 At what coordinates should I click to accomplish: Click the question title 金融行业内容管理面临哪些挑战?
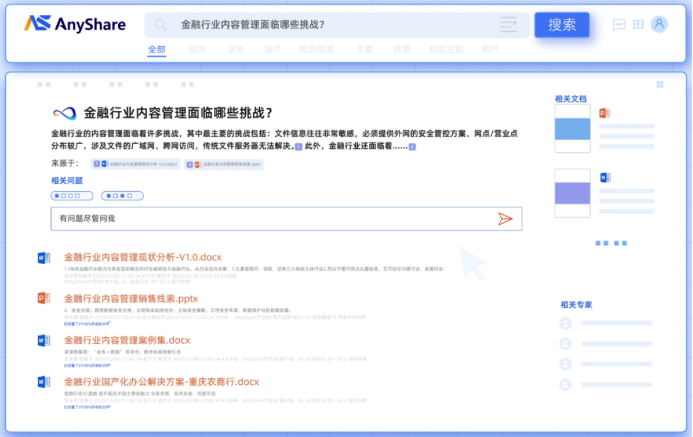[x=178, y=113]
